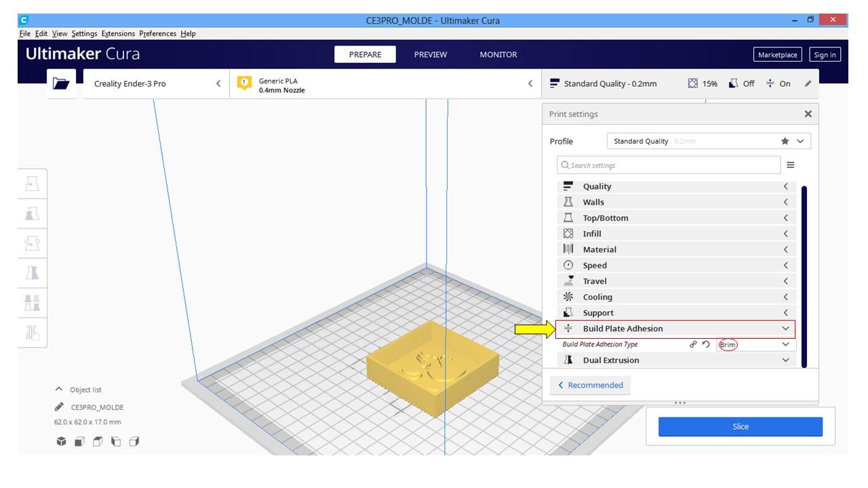Image resolution: width=868 pixels, height=488 pixels.
Task: Click the pencil icon beside CE3PRO_MOLDE
Action: [60, 407]
